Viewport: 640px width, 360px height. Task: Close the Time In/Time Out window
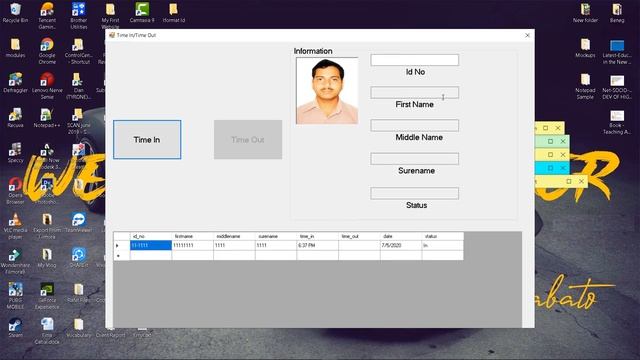pyautogui.click(x=527, y=36)
